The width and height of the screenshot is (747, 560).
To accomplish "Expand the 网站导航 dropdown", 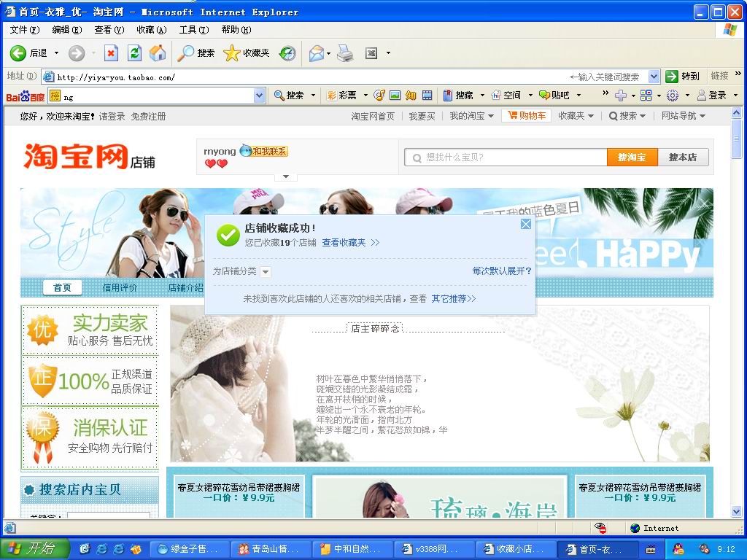I will click(703, 116).
